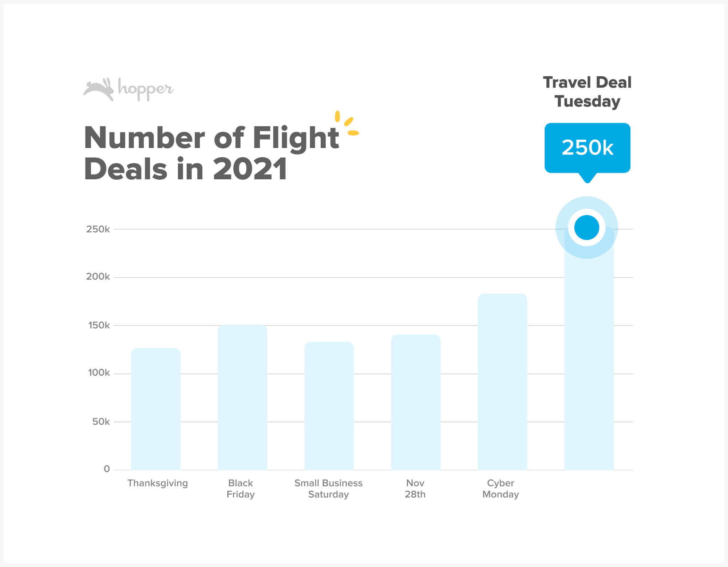
Task: Select the Cyber Monday bar
Action: coord(502,382)
